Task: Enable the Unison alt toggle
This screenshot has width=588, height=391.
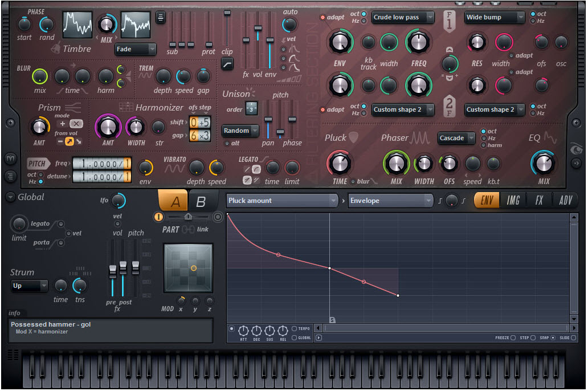Action: [227, 143]
